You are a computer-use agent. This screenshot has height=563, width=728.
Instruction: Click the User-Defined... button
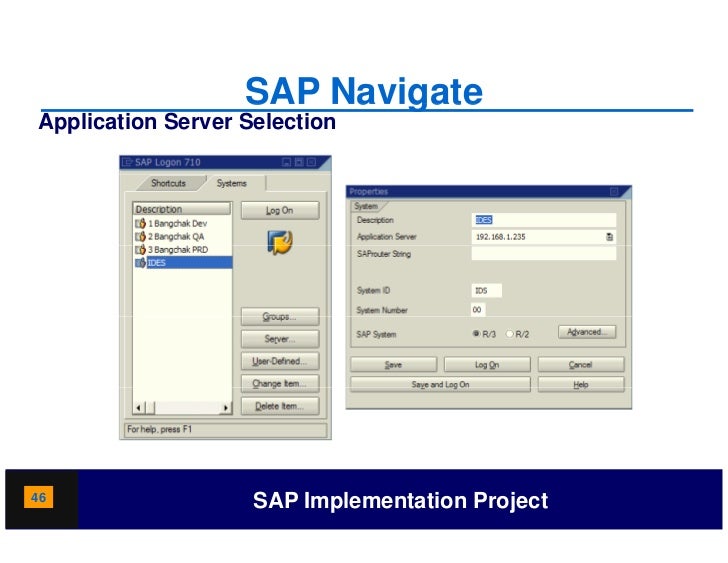coord(280,361)
